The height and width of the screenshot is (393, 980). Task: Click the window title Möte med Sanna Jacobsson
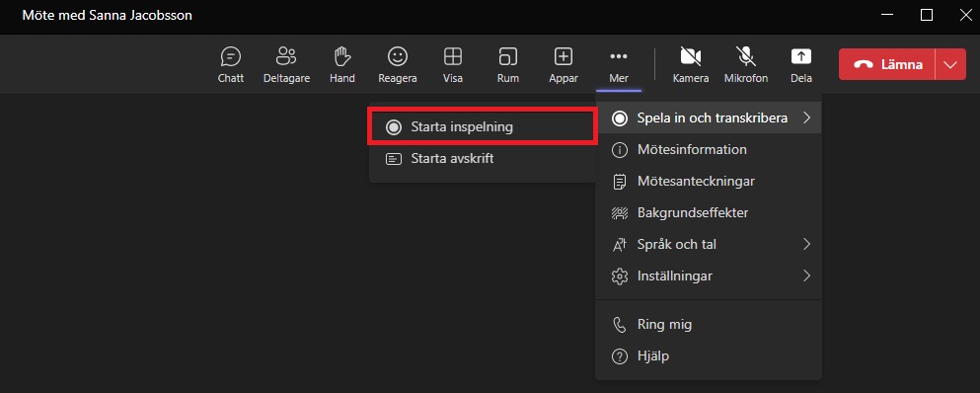[x=107, y=15]
